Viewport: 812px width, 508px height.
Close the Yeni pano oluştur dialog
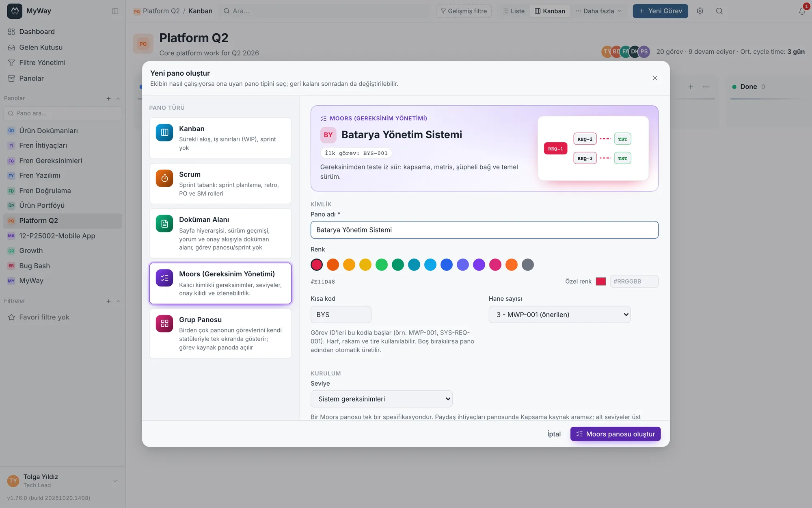tap(655, 78)
